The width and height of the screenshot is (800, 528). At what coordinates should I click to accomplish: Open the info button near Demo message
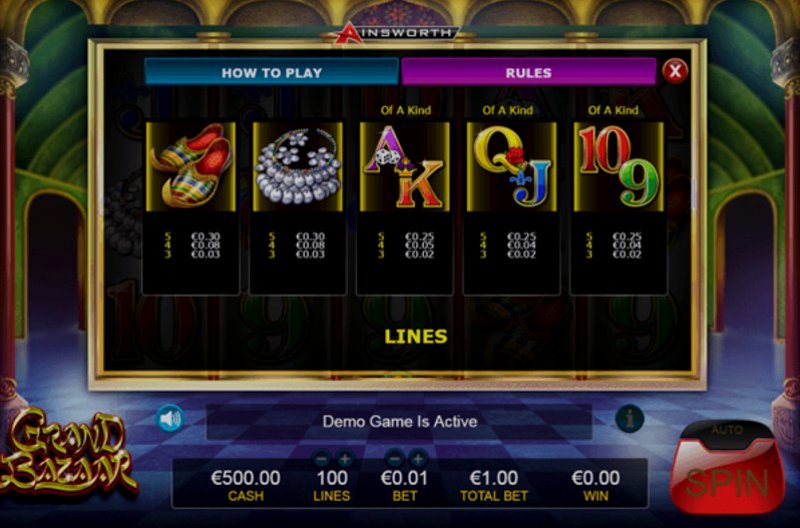coord(630,419)
